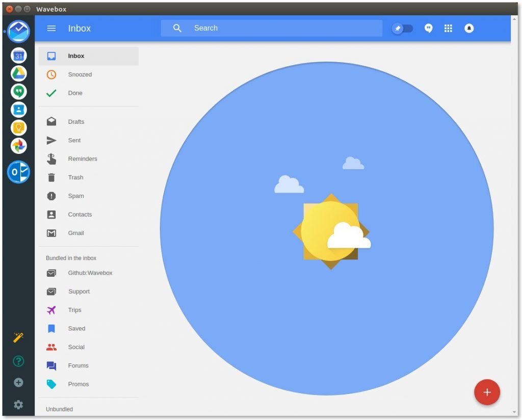The width and height of the screenshot is (522, 420).
Task: Show the Trips bundle
Action: coord(74,310)
